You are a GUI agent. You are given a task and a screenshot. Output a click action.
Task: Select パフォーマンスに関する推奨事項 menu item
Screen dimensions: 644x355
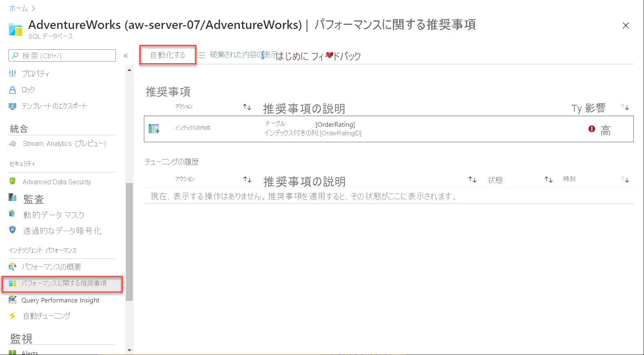tap(62, 284)
